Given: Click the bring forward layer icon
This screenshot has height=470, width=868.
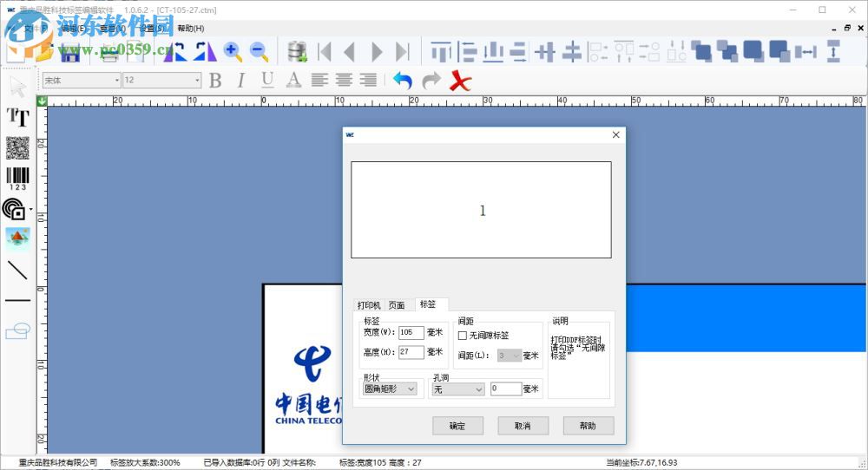Looking at the screenshot, I should pyautogui.click(x=701, y=51).
